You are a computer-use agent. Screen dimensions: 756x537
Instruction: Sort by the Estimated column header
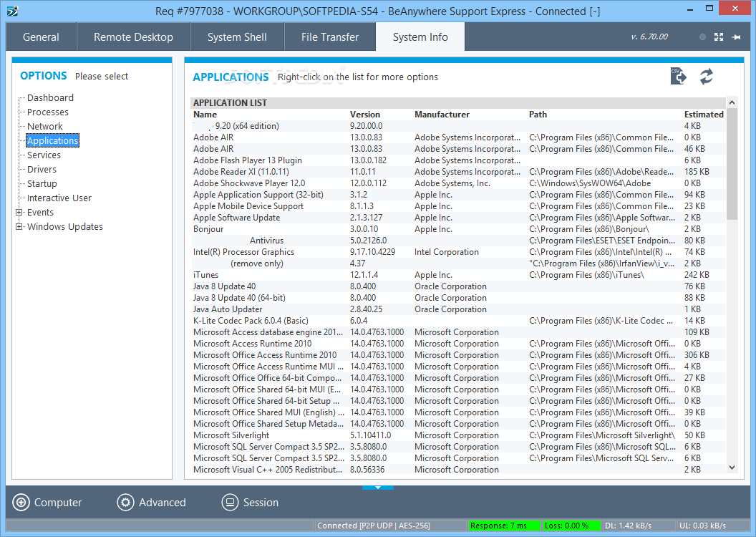(704, 115)
